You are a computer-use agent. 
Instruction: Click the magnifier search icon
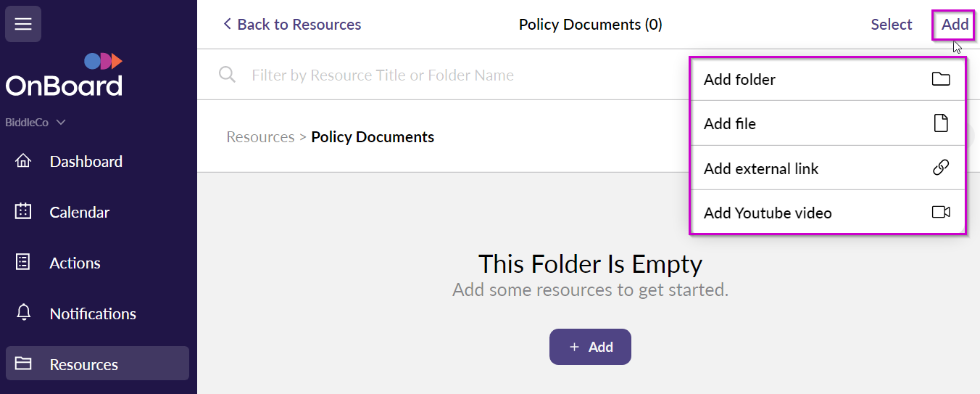[227, 75]
